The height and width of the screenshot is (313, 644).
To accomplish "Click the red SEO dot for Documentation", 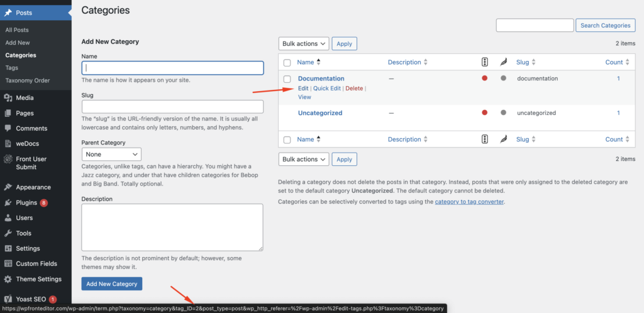I will tap(484, 79).
